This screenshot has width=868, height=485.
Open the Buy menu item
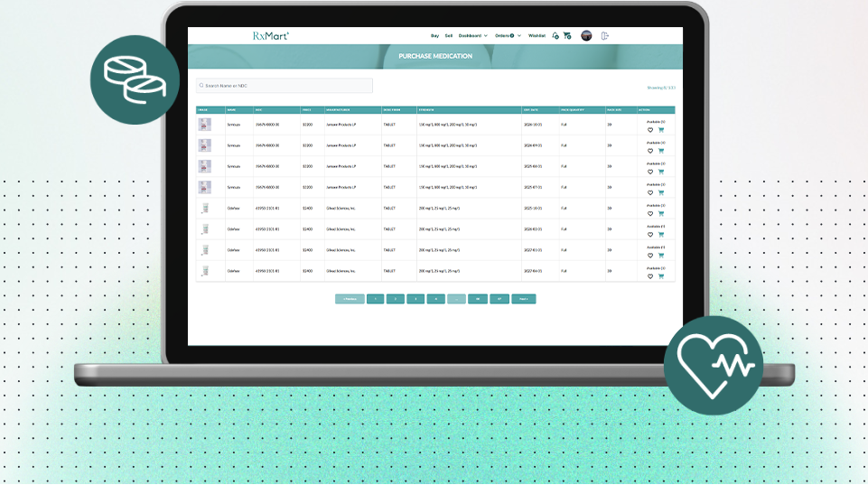(434, 36)
